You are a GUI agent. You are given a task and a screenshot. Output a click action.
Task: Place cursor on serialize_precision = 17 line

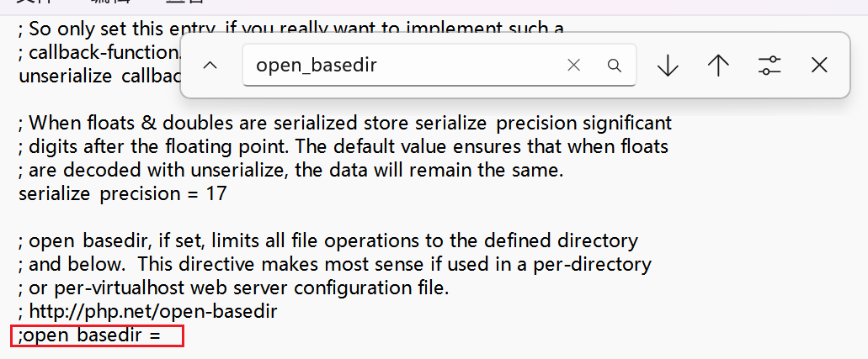coord(122,193)
